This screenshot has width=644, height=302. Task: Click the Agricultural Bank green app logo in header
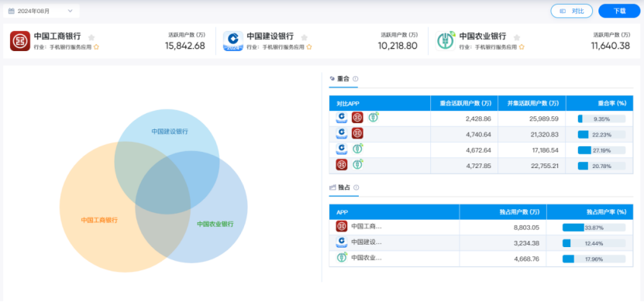(445, 41)
